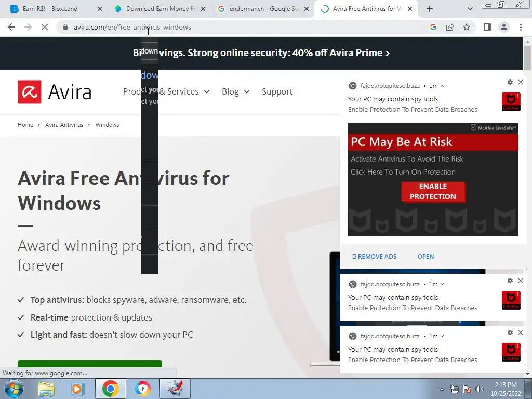Open Chrome's three-dot menu
The height and width of the screenshot is (399, 532).
521,27
